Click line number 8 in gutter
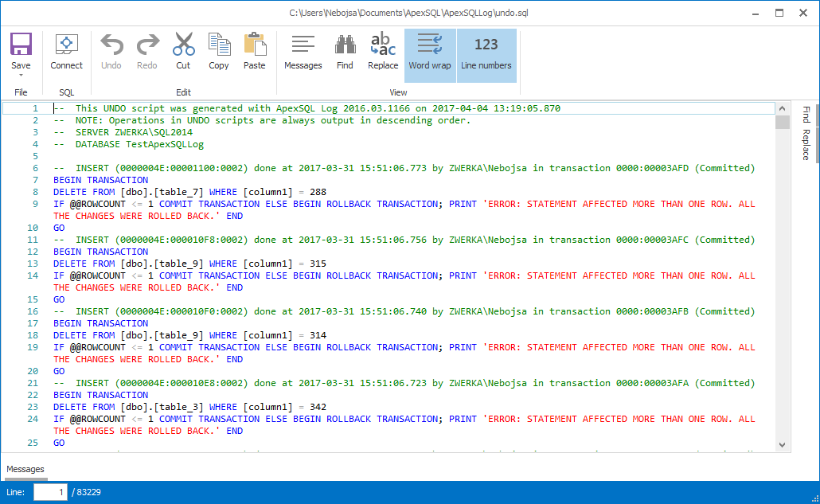This screenshot has height=504, width=820. 35,192
